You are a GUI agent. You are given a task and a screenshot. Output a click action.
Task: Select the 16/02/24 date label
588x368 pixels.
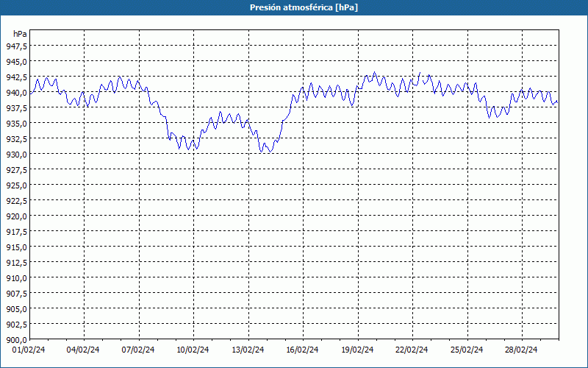click(x=301, y=350)
